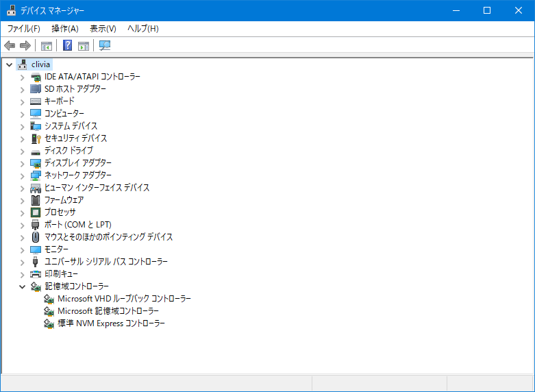Expand the プロセッサ node
The image size is (535, 392).
tap(23, 213)
